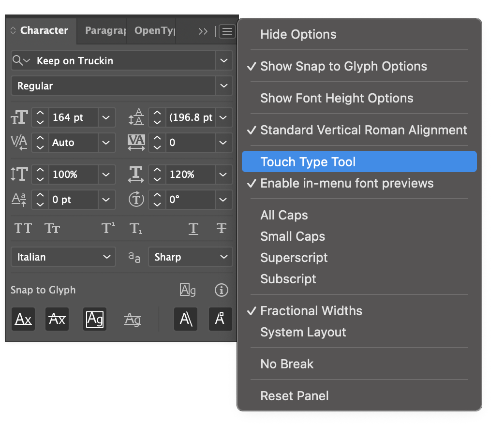This screenshot has height=437, width=504.
Task: Click the Strikethrough formatting icon
Action: click(221, 229)
